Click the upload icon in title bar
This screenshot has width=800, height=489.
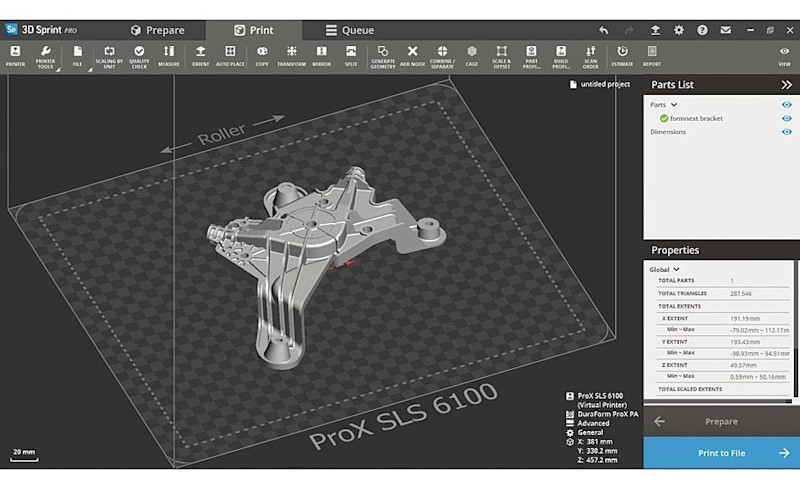pyautogui.click(x=655, y=31)
